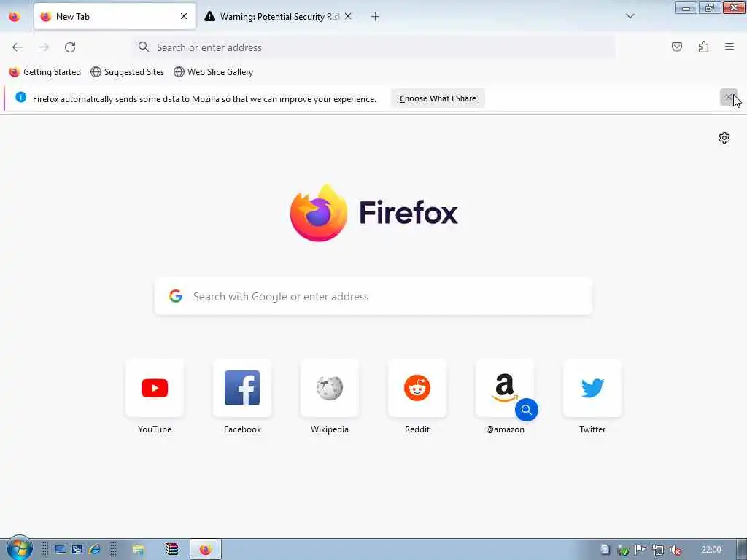Switch to Warning: Potential Security Risk tab
747x560 pixels.
point(279,17)
